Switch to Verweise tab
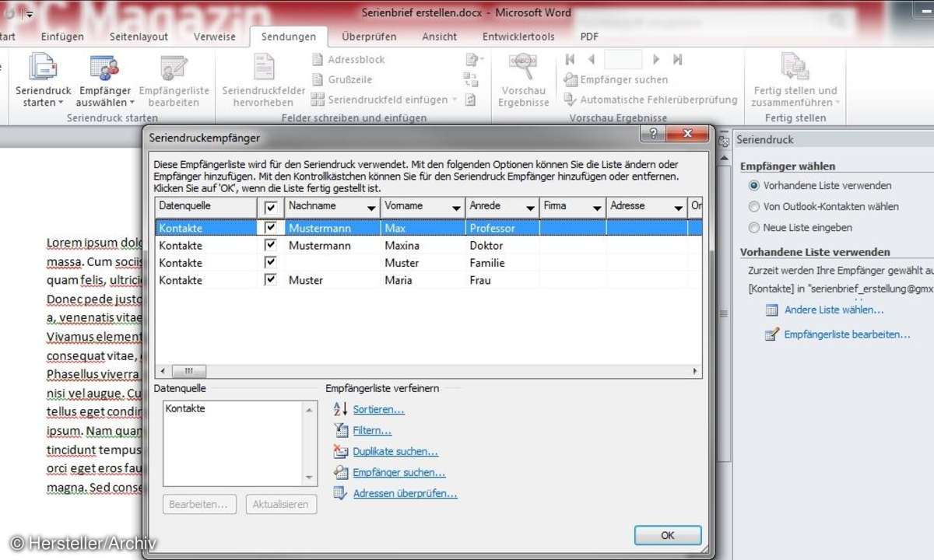This screenshot has width=934, height=560. click(215, 37)
